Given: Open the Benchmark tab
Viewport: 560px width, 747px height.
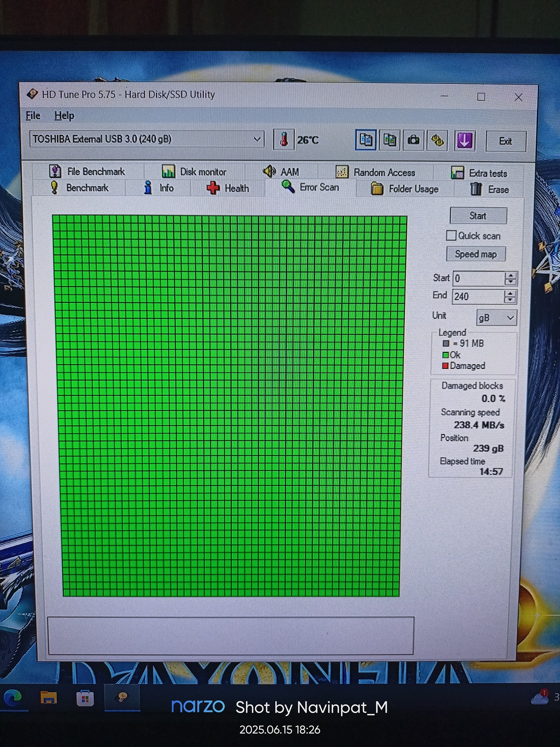Looking at the screenshot, I should (x=79, y=187).
